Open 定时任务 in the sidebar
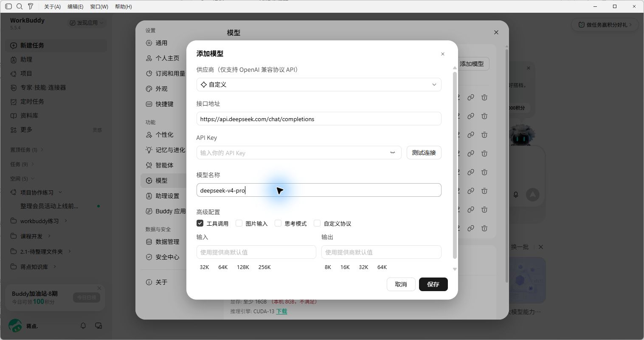Image resolution: width=644 pixels, height=340 pixels. click(56, 102)
